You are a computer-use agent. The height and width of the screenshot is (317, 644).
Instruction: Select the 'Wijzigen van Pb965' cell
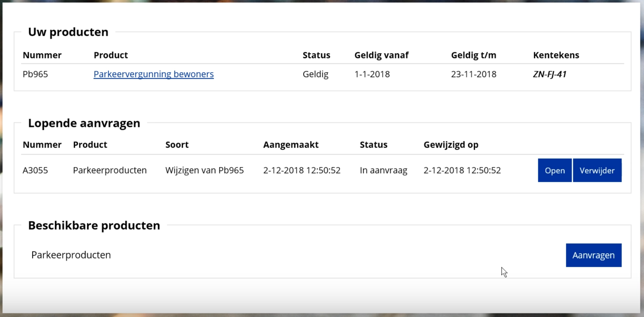click(205, 170)
